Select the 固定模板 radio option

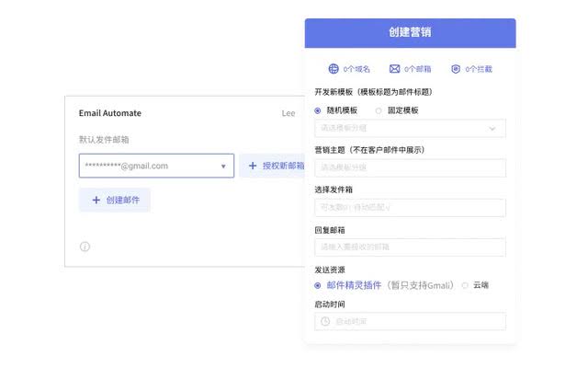coord(379,110)
